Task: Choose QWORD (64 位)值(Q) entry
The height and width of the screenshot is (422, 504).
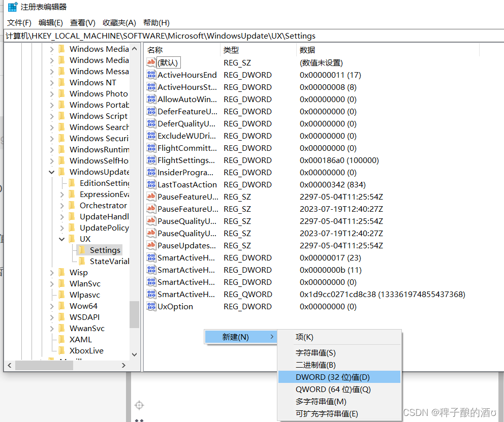Action: pos(339,389)
